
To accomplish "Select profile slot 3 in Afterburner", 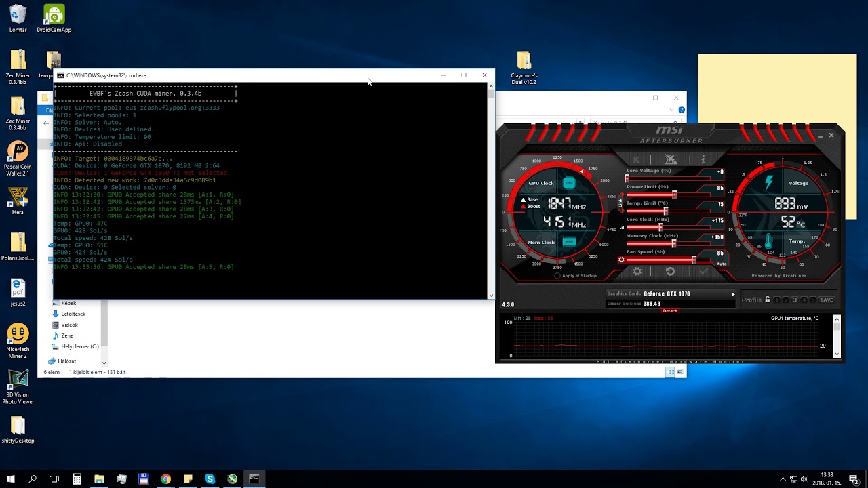I will (795, 300).
